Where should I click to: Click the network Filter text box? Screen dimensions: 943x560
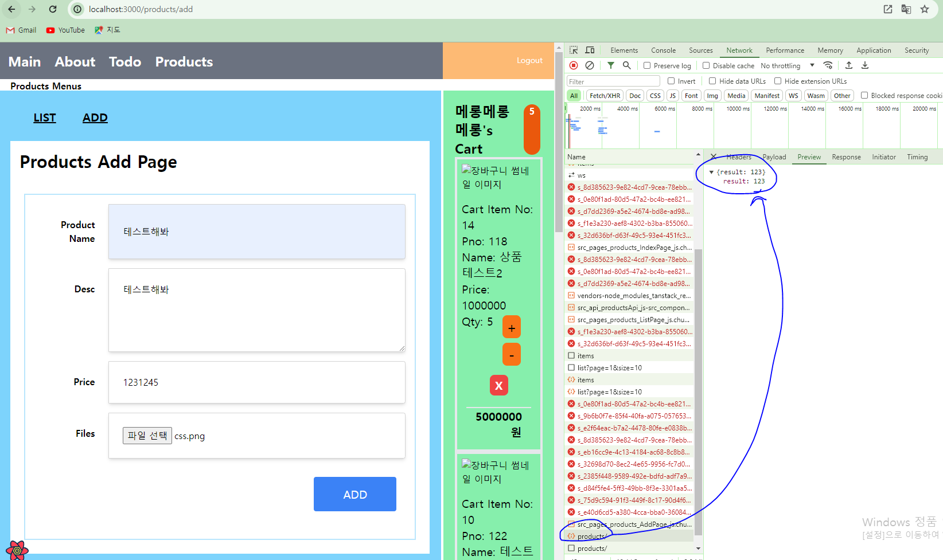pos(613,81)
